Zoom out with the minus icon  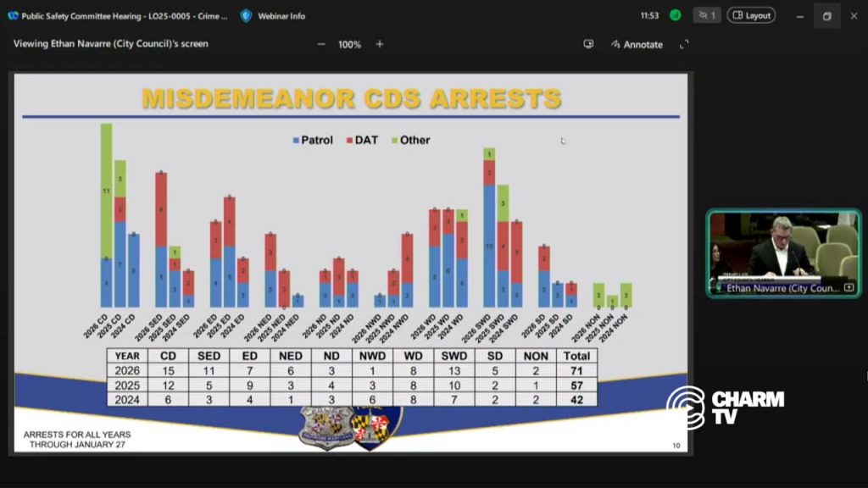pyautogui.click(x=321, y=44)
